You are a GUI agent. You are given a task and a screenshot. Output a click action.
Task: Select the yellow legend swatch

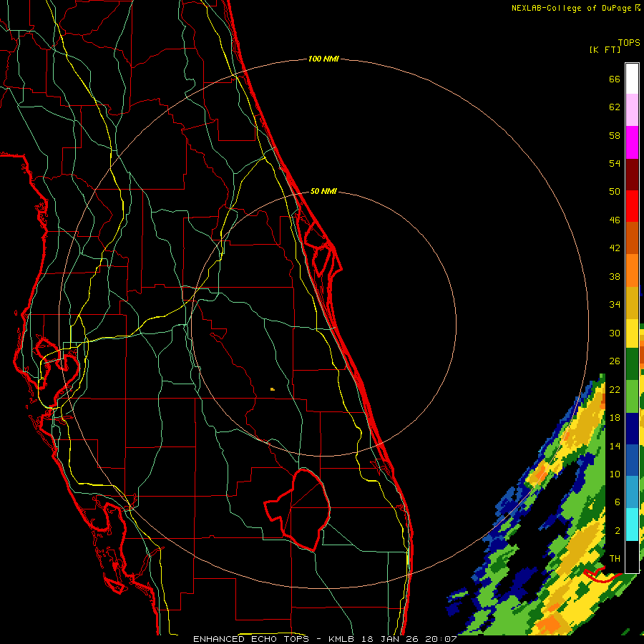[x=632, y=333]
